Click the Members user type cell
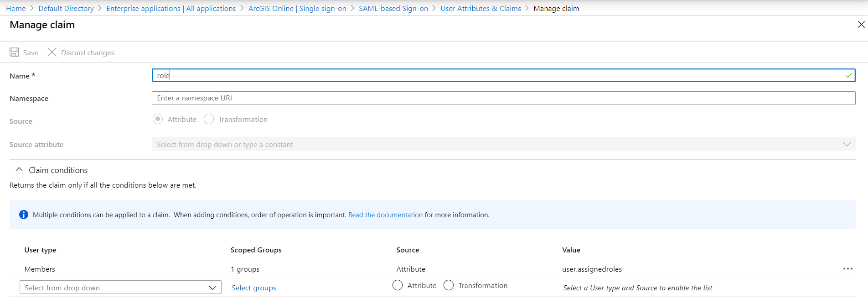 pos(40,269)
